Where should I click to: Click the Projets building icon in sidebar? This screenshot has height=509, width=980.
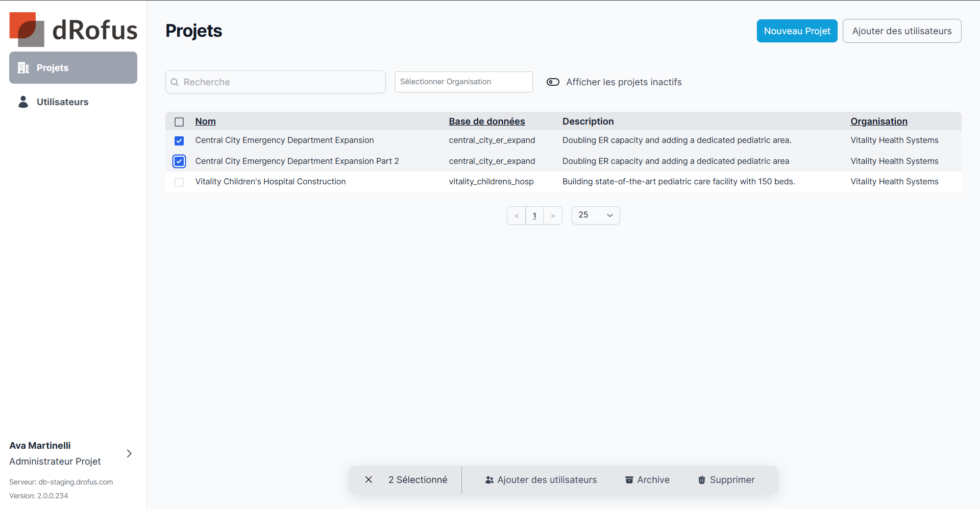[23, 68]
